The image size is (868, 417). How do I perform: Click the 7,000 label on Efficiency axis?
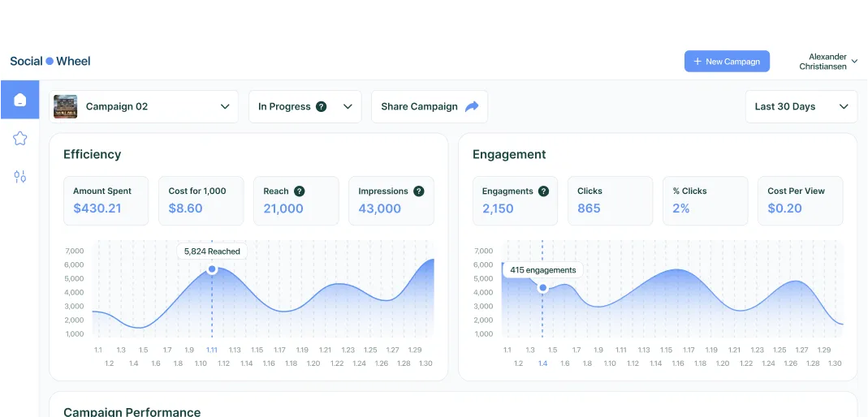pos(74,251)
